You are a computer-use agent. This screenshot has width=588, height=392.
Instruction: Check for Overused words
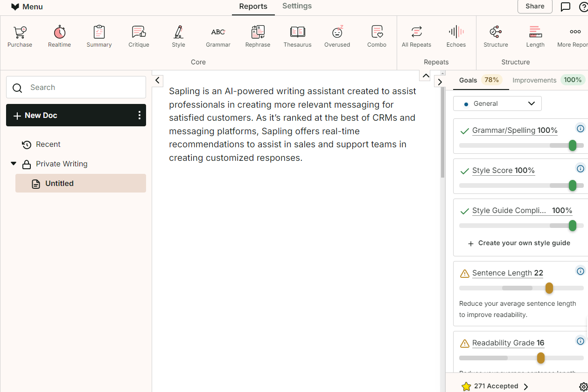[x=337, y=35]
